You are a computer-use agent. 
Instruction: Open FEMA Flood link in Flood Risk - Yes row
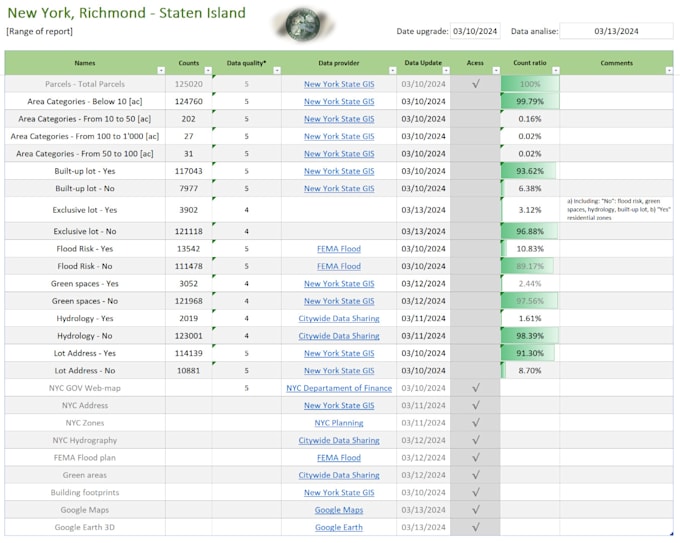[339, 249]
